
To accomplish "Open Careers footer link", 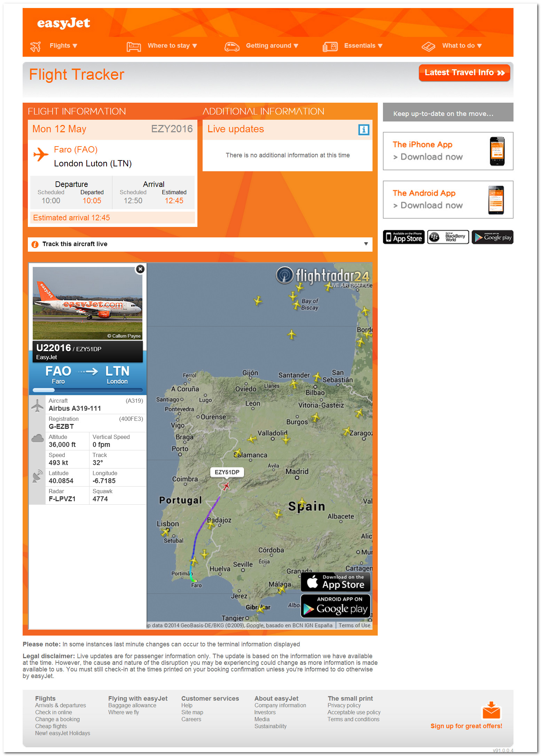I will coord(191,719).
